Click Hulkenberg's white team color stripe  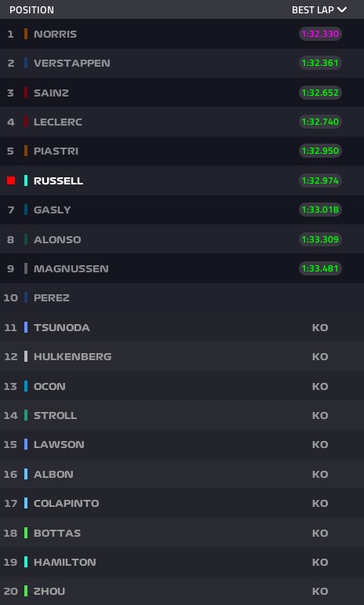[x=26, y=356]
